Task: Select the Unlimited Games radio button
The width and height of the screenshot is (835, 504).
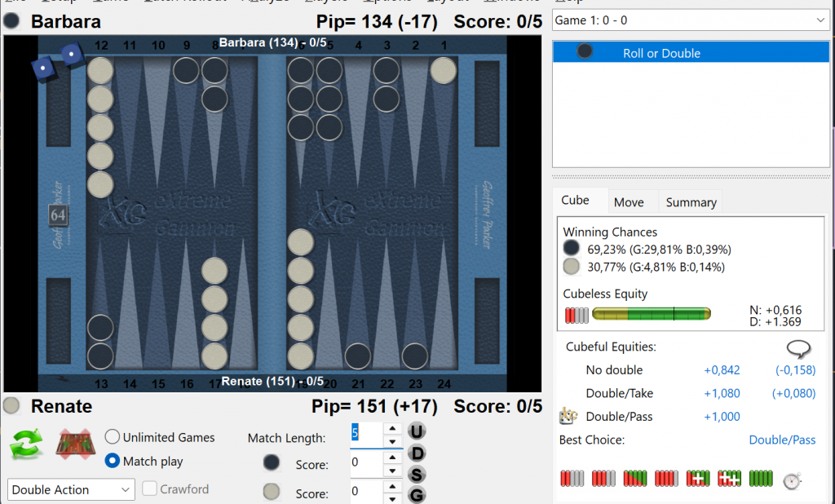Action: point(113,437)
